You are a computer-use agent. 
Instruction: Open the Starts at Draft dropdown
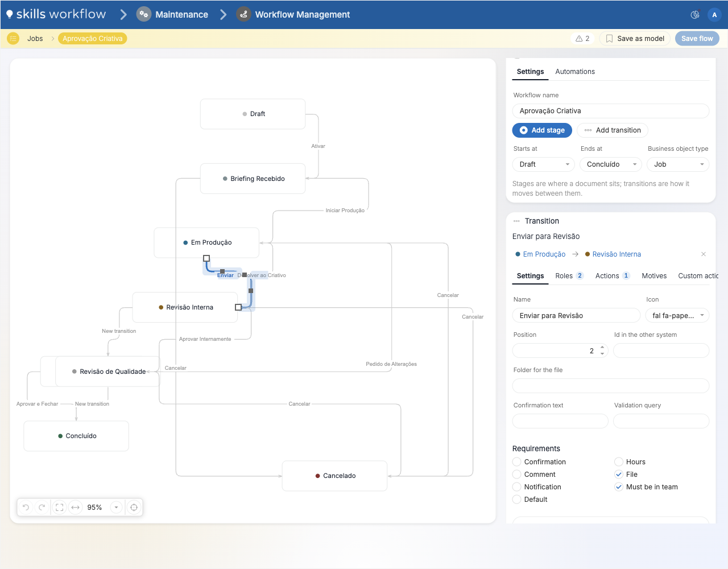544,164
